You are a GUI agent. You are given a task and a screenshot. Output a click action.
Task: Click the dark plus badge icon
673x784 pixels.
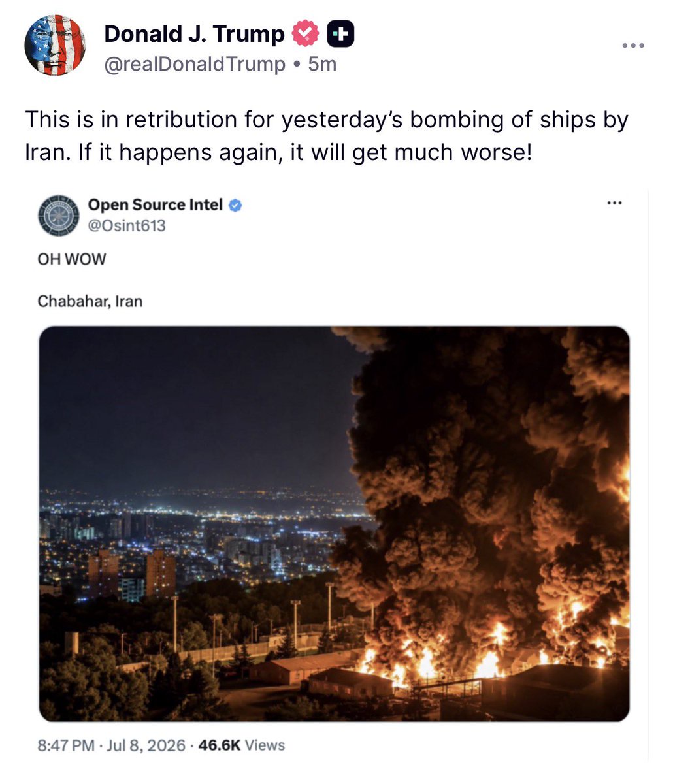click(340, 33)
